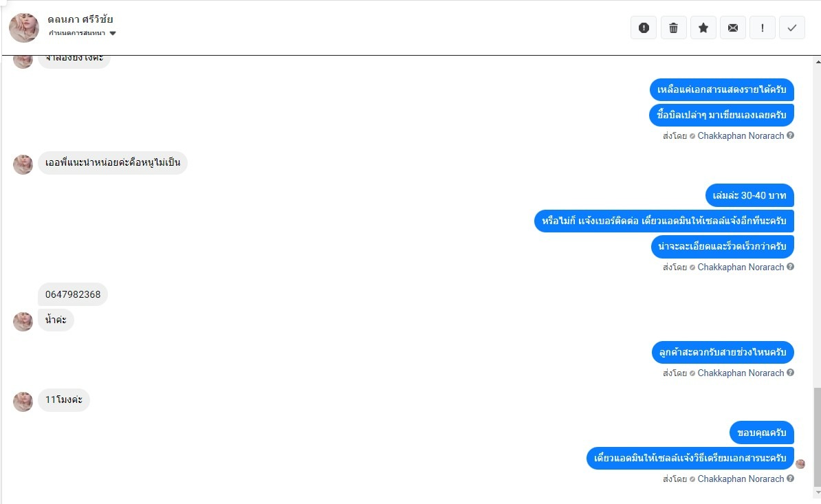The height and width of the screenshot is (504, 821).
Task: Click help icon below ชื้อบิลเปล่าๆ message
Action: pyautogui.click(x=791, y=135)
